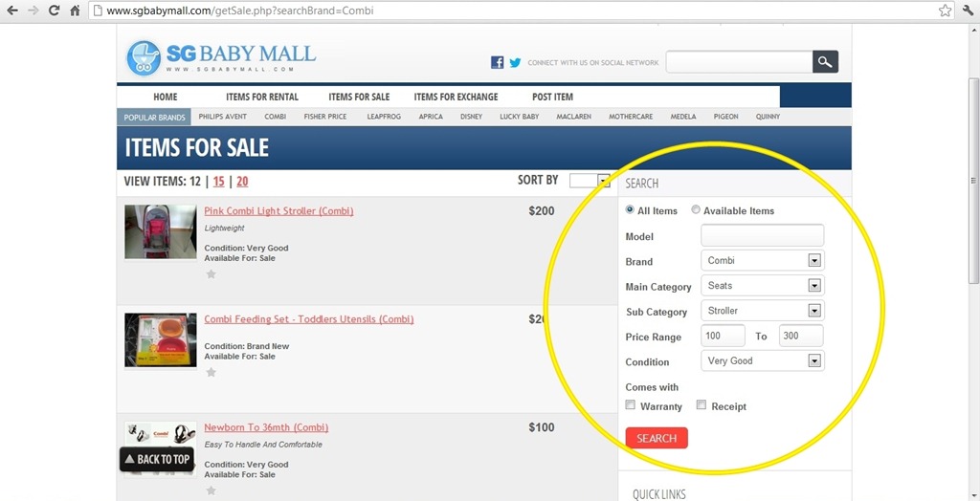The image size is (980, 501).
Task: Click the maximum price field showing 300
Action: click(x=801, y=336)
